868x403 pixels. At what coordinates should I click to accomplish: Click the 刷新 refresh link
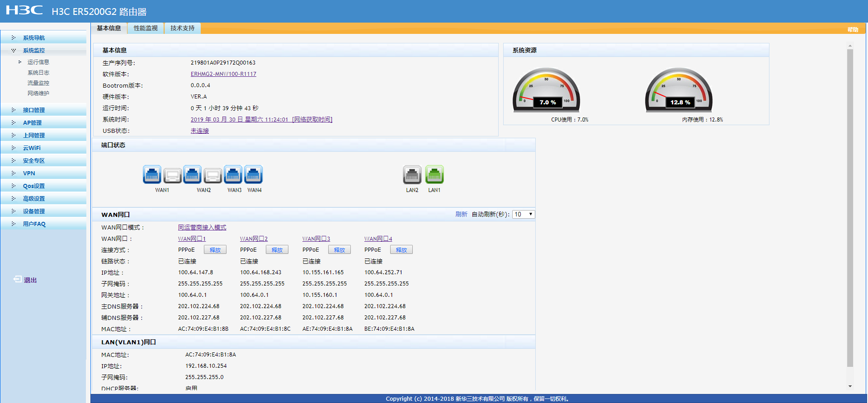[x=461, y=214]
